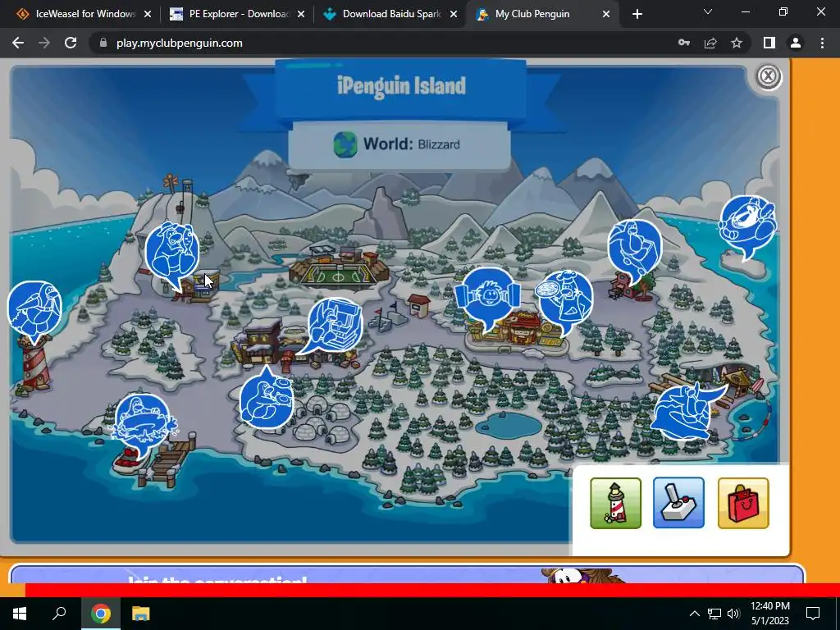Open the red shopping bag button
Screen dimensions: 840x630
click(743, 503)
